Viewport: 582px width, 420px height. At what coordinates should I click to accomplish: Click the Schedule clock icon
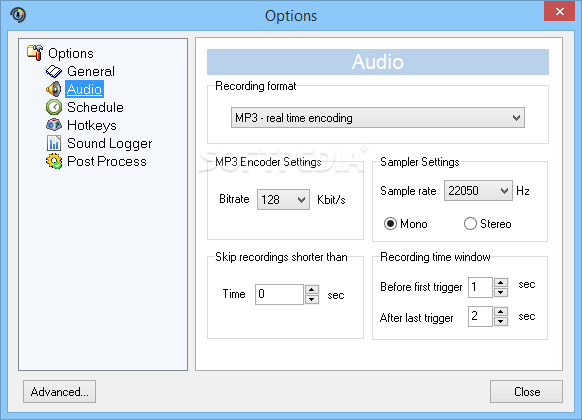pos(54,107)
